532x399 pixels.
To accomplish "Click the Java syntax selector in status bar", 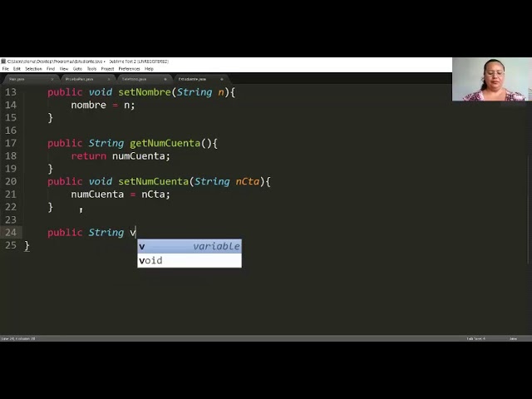I will (x=513, y=338).
